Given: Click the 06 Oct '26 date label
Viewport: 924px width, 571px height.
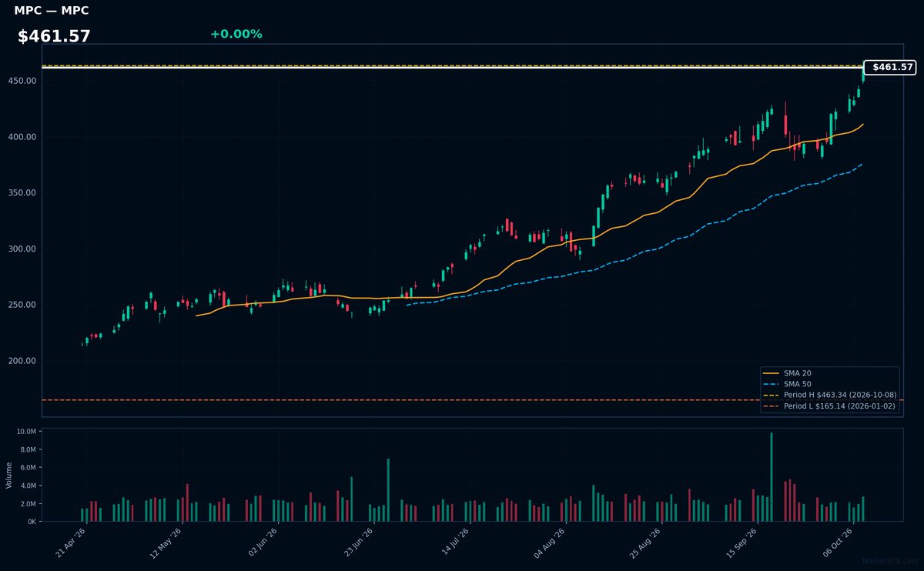Looking at the screenshot, I should click(x=836, y=543).
